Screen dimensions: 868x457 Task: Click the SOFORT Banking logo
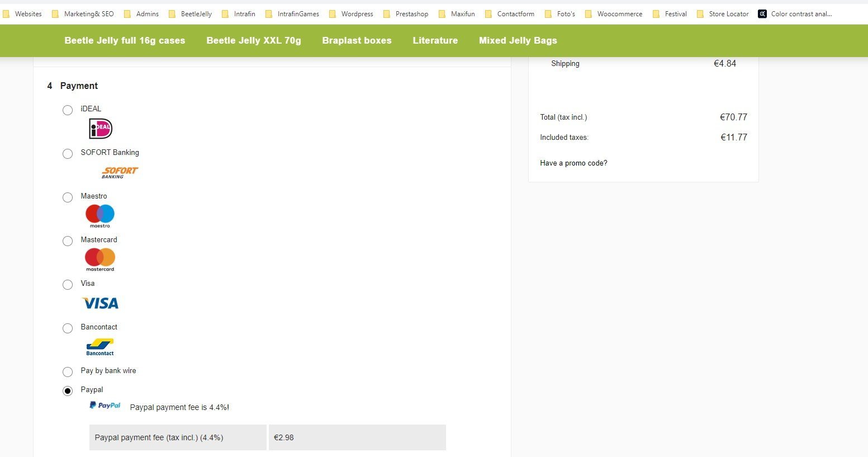[x=120, y=172]
